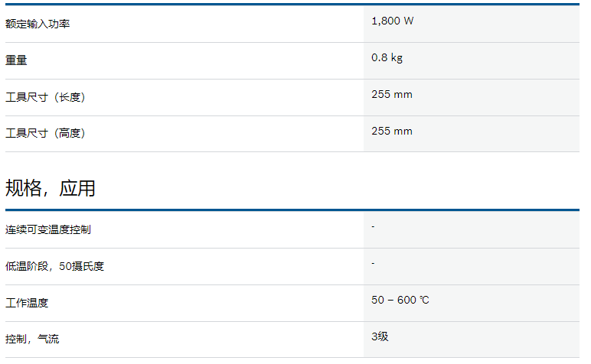Viewport: 591px width, 364px height.
Task: Select the 50 – 600 ℃ temperature value
Action: coord(400,300)
